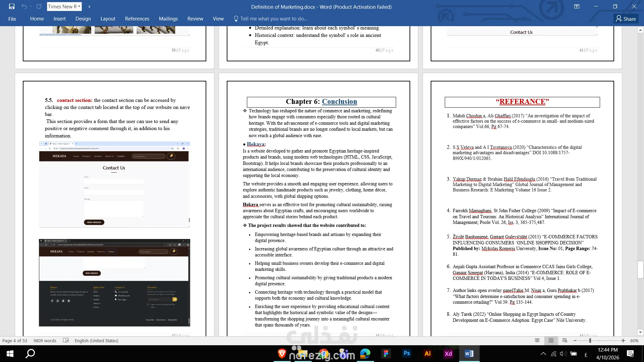Click the zoom out minus button
644x362 pixels.
[575, 341]
